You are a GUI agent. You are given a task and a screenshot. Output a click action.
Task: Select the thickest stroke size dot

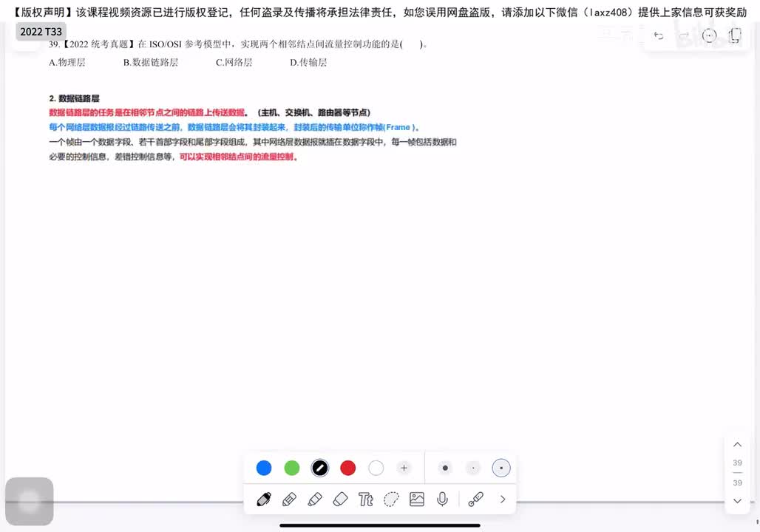[445, 468]
